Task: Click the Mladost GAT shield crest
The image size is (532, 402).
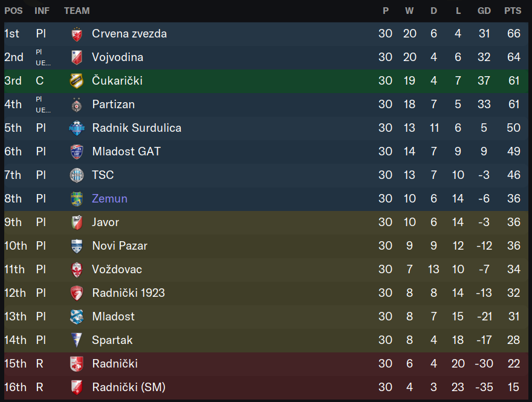Action: coord(77,152)
